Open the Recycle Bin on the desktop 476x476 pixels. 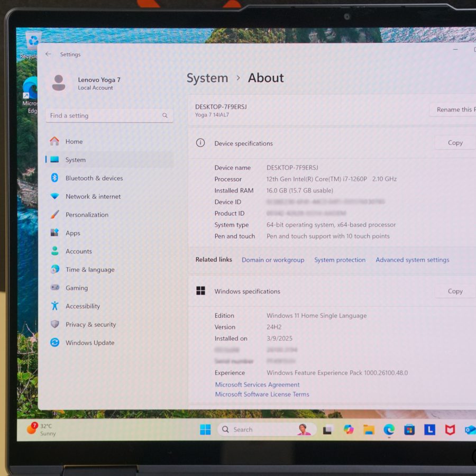pyautogui.click(x=30, y=44)
